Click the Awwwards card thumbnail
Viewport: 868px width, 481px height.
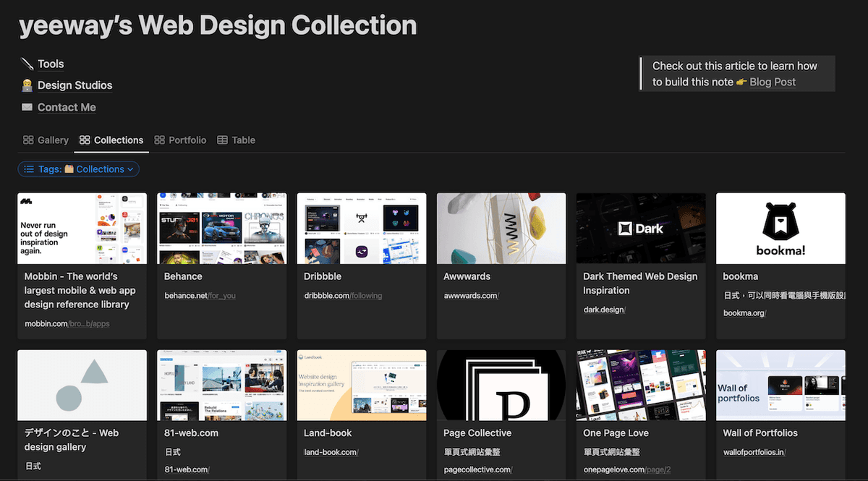click(x=501, y=229)
